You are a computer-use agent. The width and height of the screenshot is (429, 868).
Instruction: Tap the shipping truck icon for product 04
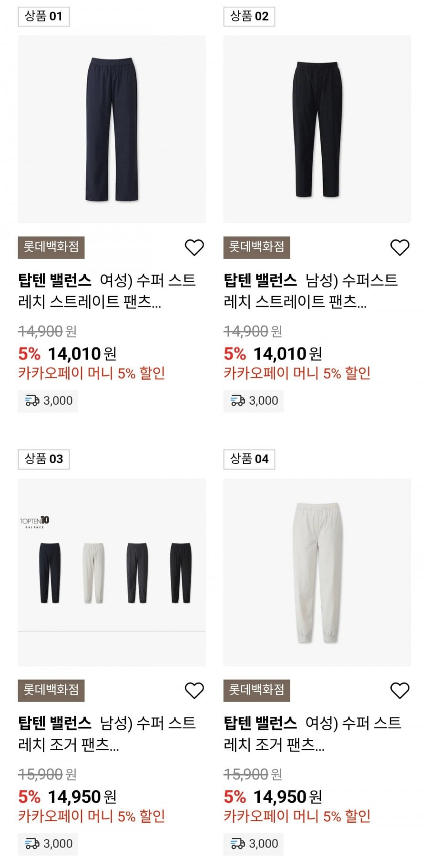point(238,844)
